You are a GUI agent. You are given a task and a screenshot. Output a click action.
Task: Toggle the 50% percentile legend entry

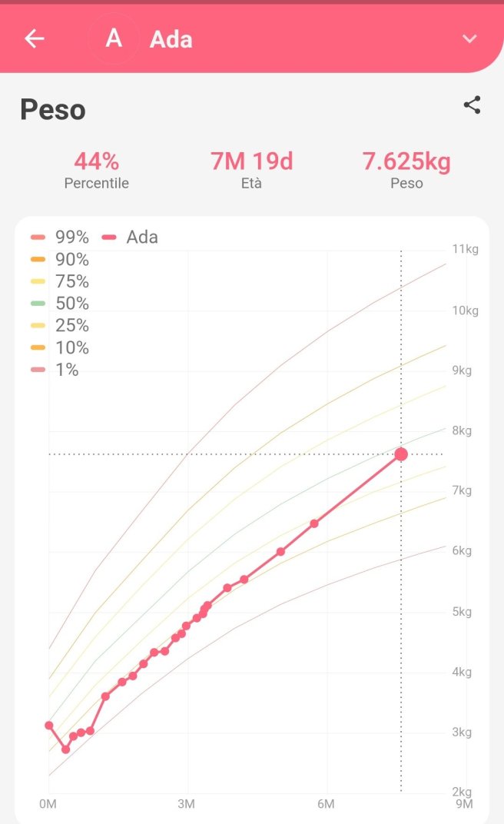coord(61,303)
